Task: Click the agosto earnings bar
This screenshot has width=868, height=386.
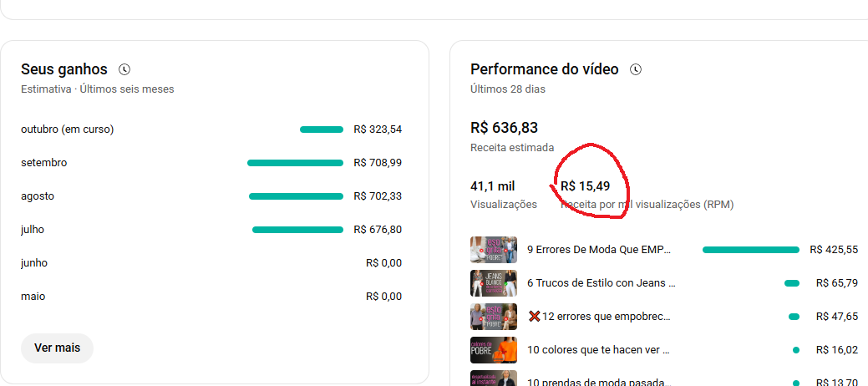Action: [297, 196]
